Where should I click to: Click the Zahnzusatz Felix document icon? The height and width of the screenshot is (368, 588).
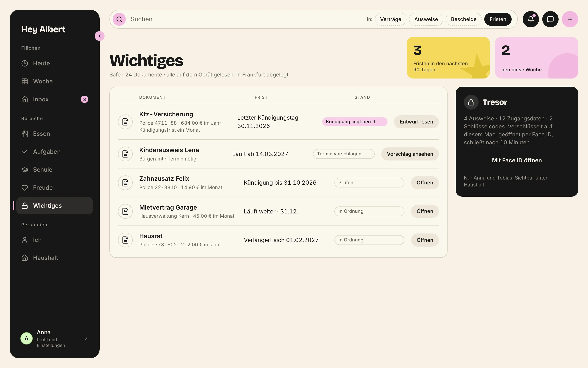(x=125, y=183)
